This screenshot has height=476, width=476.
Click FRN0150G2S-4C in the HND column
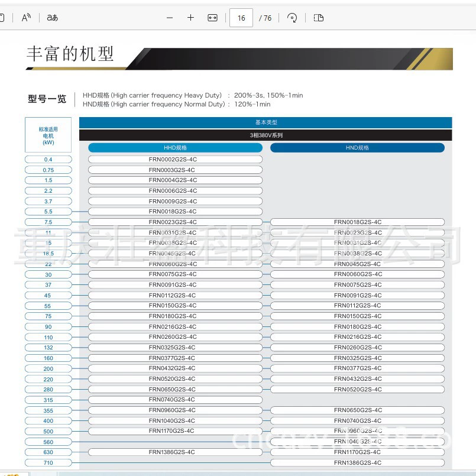(x=357, y=316)
